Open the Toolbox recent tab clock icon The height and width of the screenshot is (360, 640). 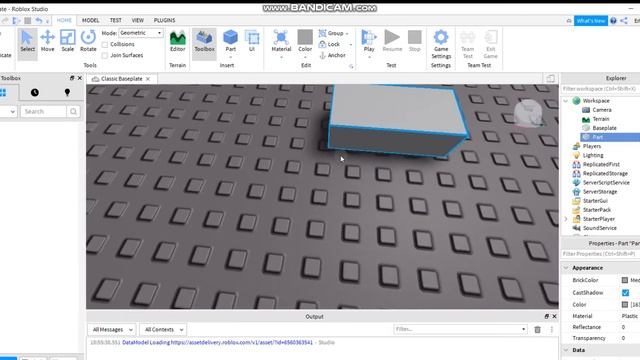pyautogui.click(x=35, y=93)
